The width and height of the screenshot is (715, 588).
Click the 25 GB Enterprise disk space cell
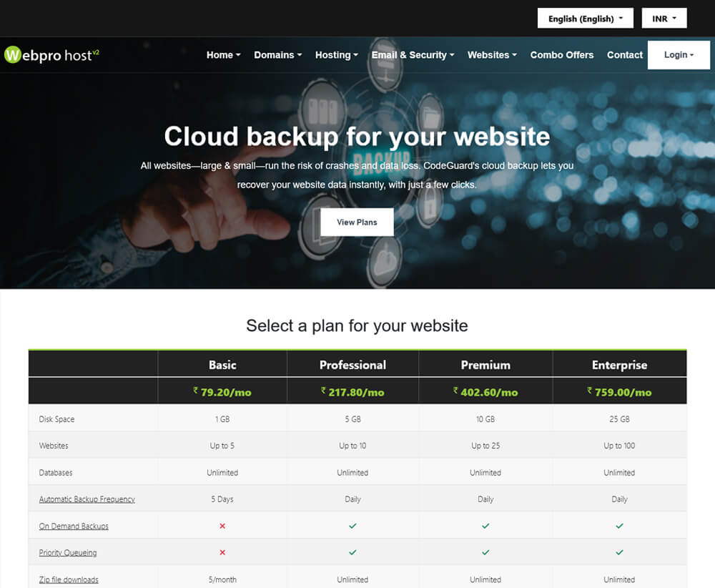point(619,418)
